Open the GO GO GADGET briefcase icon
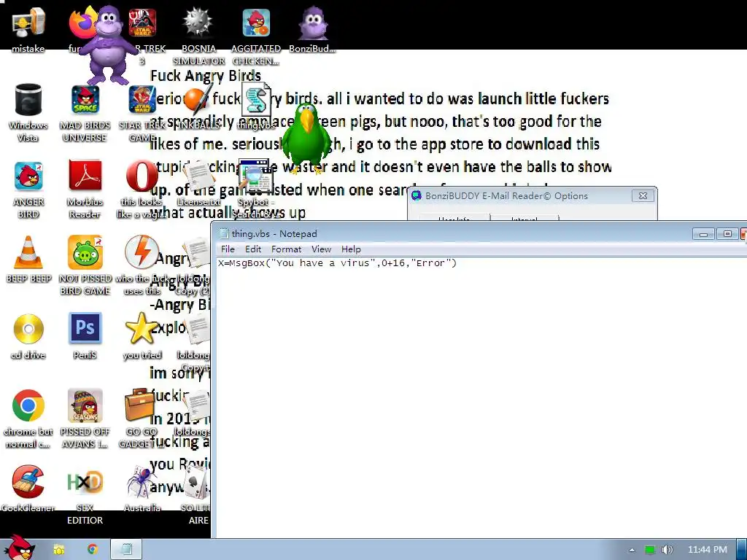Viewport: 747px width, 560px height. (140, 405)
